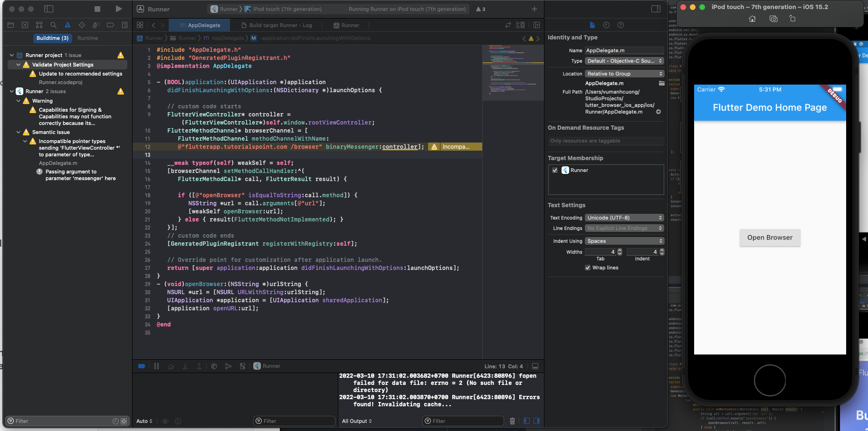Open the Debug navigator spray icon
This screenshot has height=431, width=868.
[x=96, y=25]
